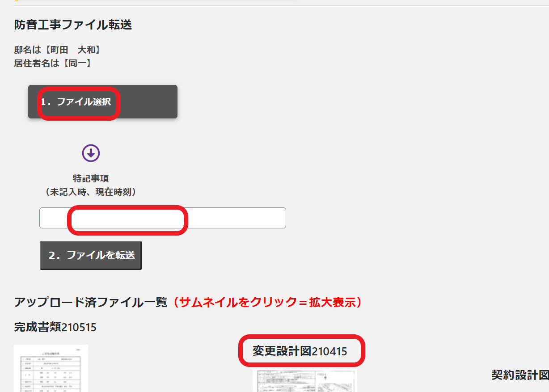Click the purple down-arrow circle icon

91,153
